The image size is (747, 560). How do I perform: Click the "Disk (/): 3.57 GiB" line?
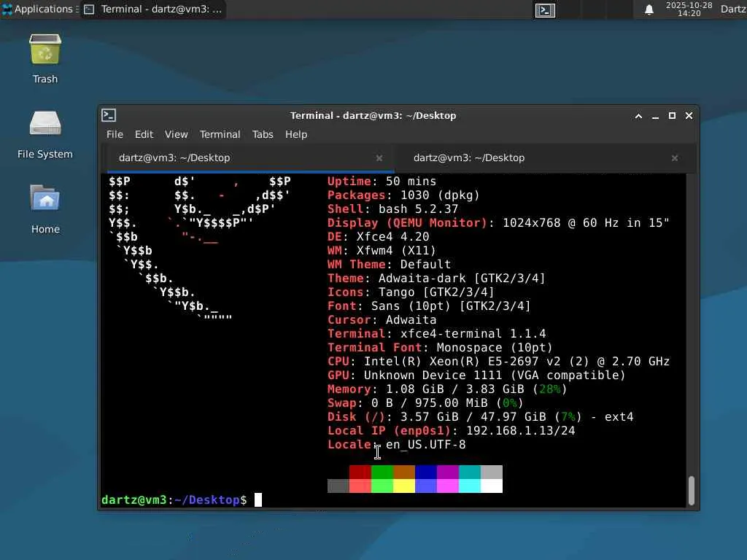pyautogui.click(x=480, y=416)
